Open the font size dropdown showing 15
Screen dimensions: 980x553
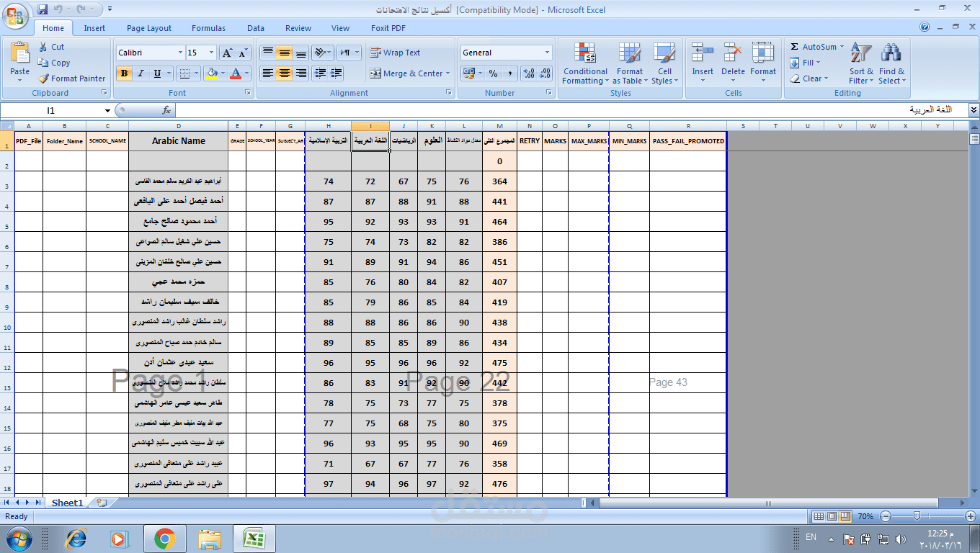211,53
